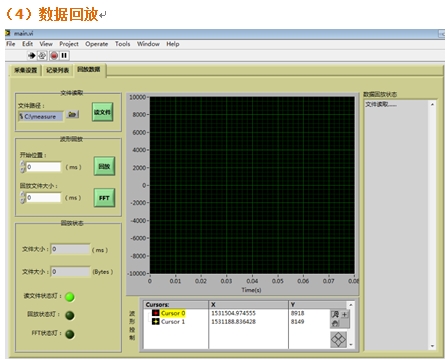The height and width of the screenshot is (360, 446).
Task: Click the Run arrow toolbar icon
Action: [x=32, y=55]
